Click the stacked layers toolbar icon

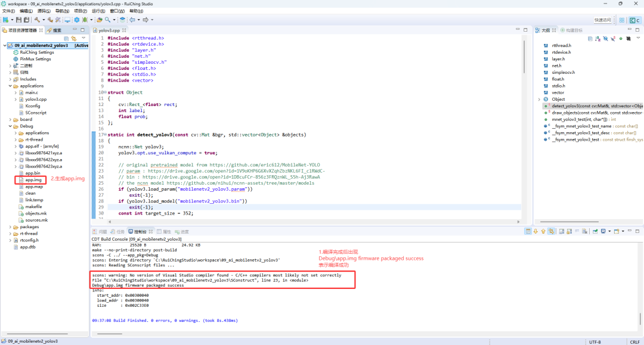pos(122,20)
